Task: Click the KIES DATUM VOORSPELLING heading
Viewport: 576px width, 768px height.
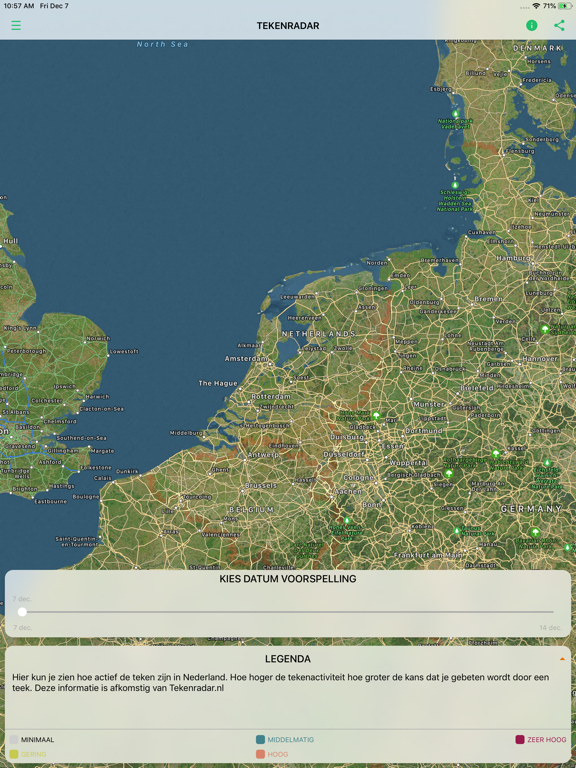Action: click(x=288, y=578)
